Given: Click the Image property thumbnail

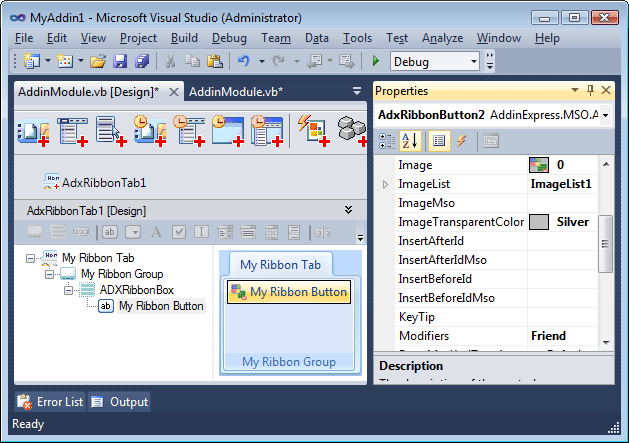Looking at the screenshot, I should [x=539, y=165].
